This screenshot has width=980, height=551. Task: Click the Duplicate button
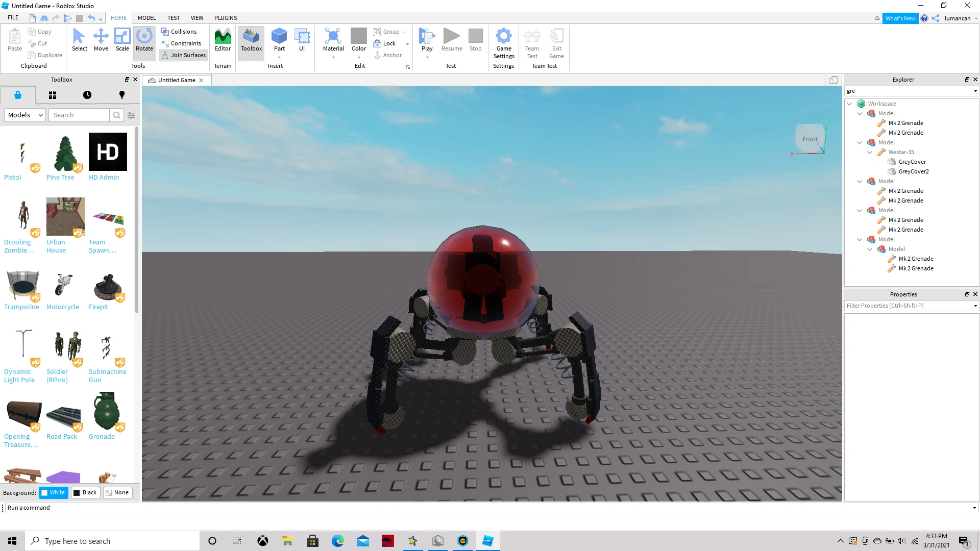pyautogui.click(x=45, y=55)
